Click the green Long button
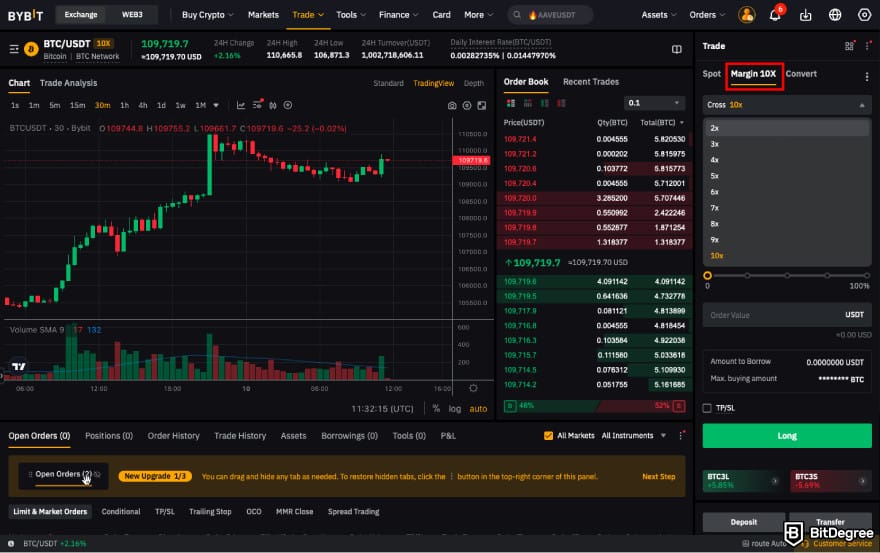The image size is (880, 553). [x=786, y=435]
